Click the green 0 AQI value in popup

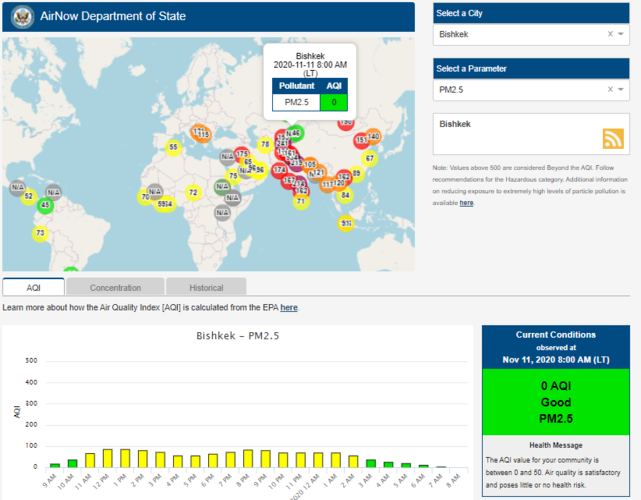coord(333,102)
